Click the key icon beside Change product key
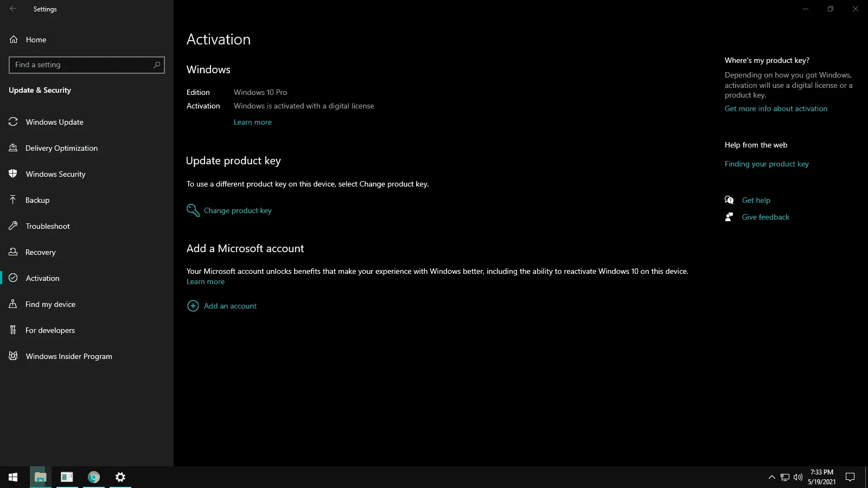Image resolution: width=868 pixels, height=488 pixels. (193, 210)
